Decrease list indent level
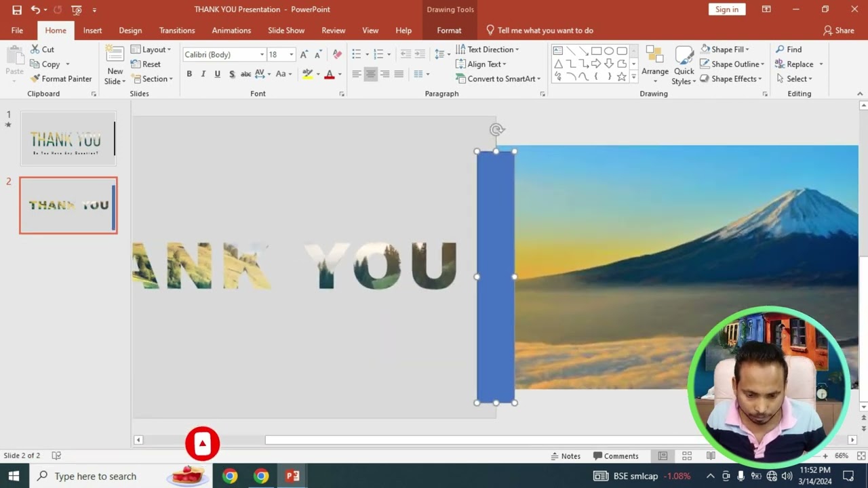The height and width of the screenshot is (488, 868). click(406, 54)
